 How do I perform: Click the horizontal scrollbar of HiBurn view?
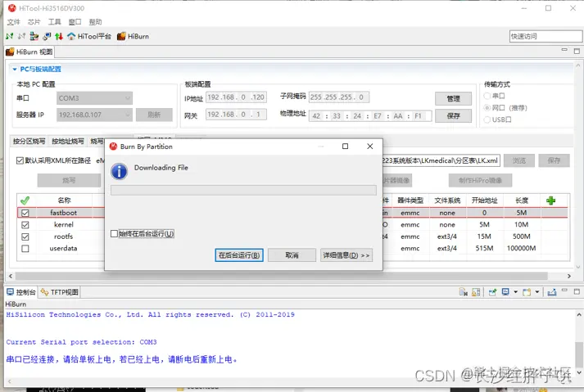pyautogui.click(x=281, y=276)
